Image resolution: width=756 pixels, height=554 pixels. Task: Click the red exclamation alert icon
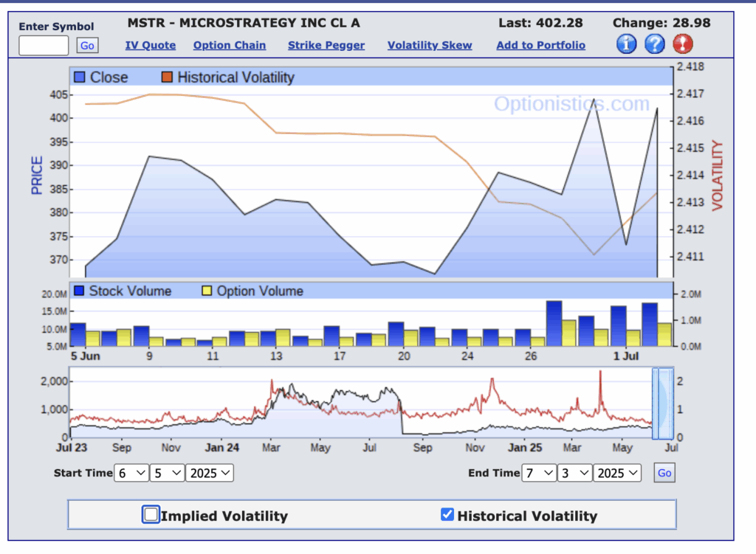pyautogui.click(x=683, y=44)
